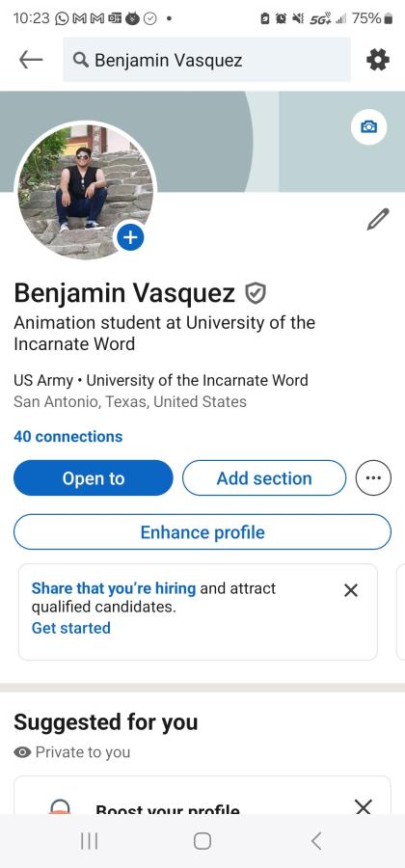
Task: Tap the Android home button
Action: tap(202, 841)
